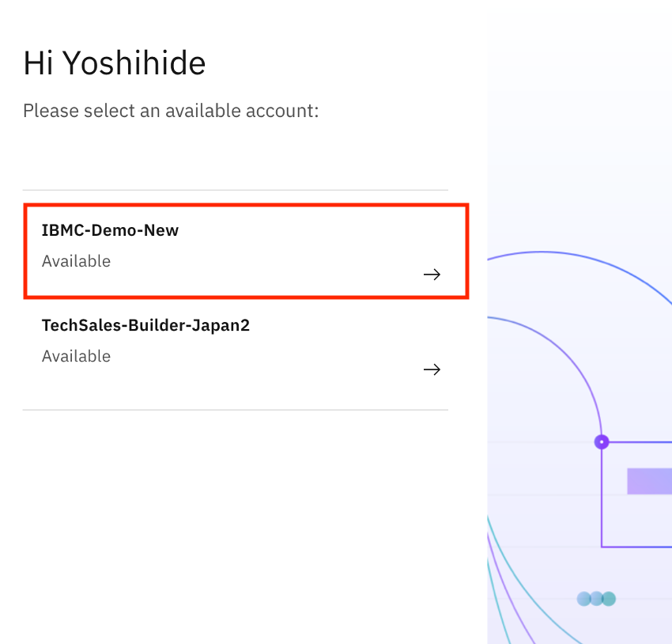Click the purple node dot in the illustration
672x644 pixels.
pyautogui.click(x=602, y=441)
